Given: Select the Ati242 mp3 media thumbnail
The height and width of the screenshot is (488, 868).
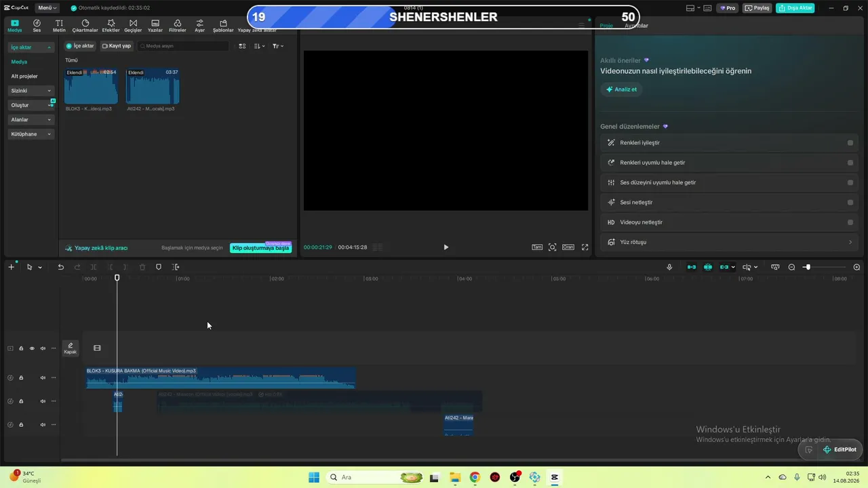Looking at the screenshot, I should point(153,86).
